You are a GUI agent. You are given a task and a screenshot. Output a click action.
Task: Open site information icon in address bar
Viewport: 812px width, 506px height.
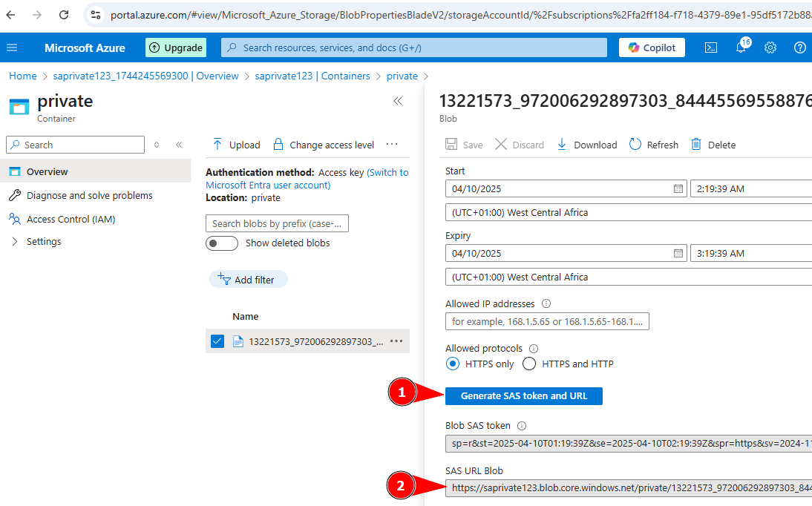[x=96, y=15]
